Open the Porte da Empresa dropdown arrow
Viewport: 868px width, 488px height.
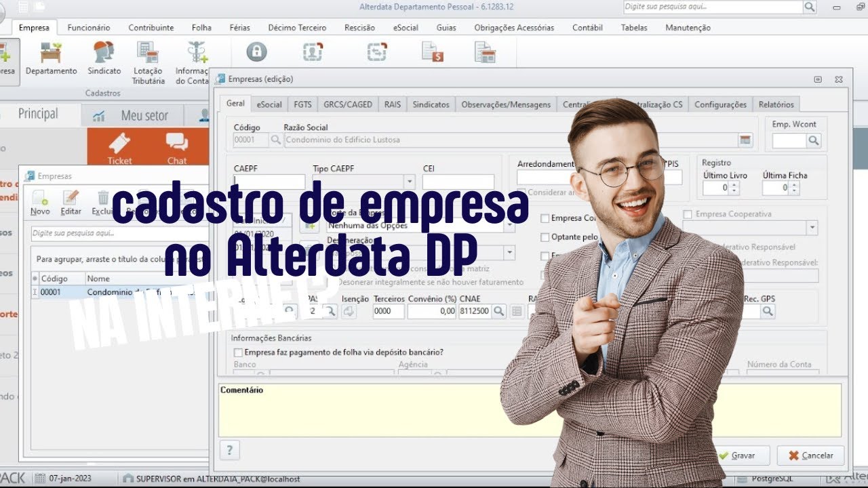(509, 226)
